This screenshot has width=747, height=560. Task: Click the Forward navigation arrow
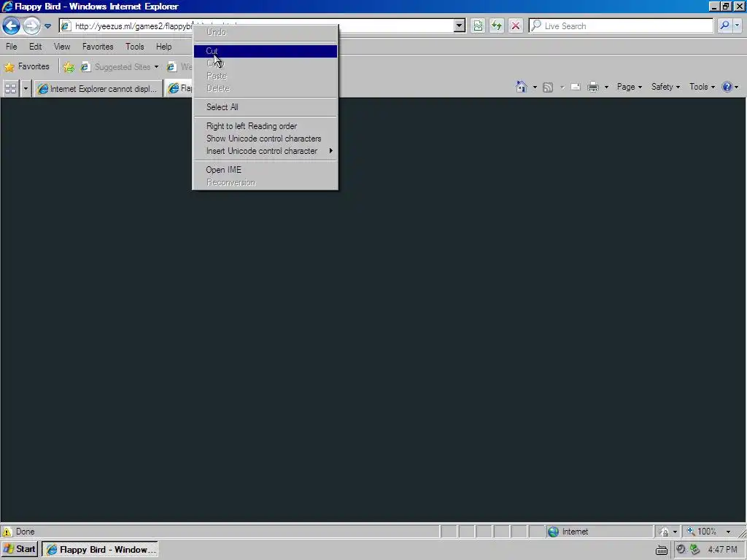click(x=31, y=26)
